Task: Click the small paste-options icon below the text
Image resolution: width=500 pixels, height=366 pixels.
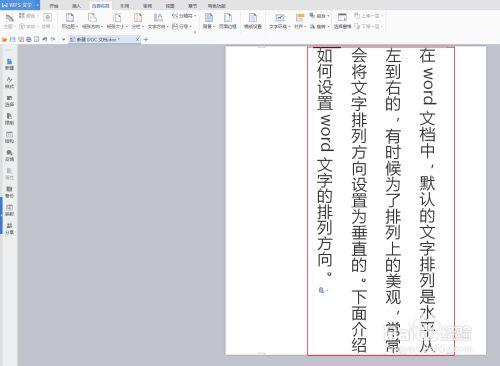Action: coord(322,290)
